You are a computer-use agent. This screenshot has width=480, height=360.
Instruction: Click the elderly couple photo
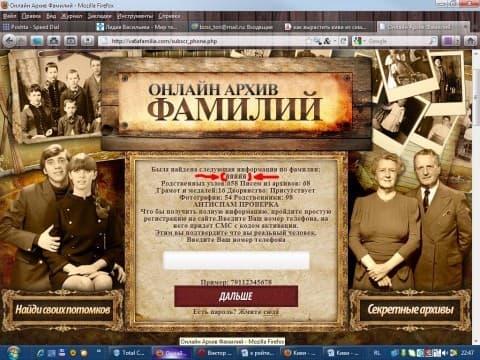click(x=411, y=220)
